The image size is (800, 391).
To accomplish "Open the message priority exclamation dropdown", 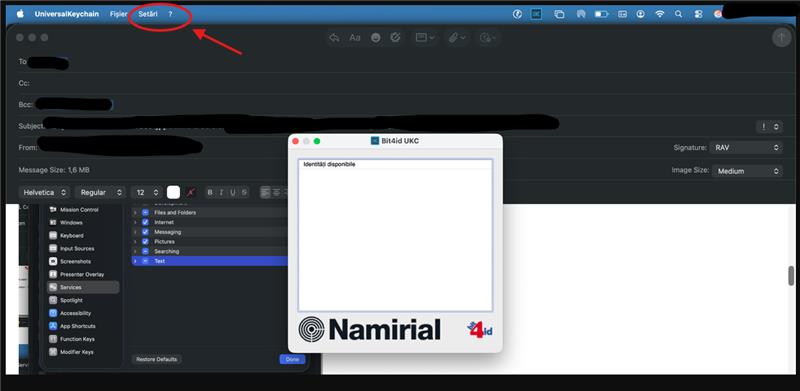I will pyautogui.click(x=769, y=127).
